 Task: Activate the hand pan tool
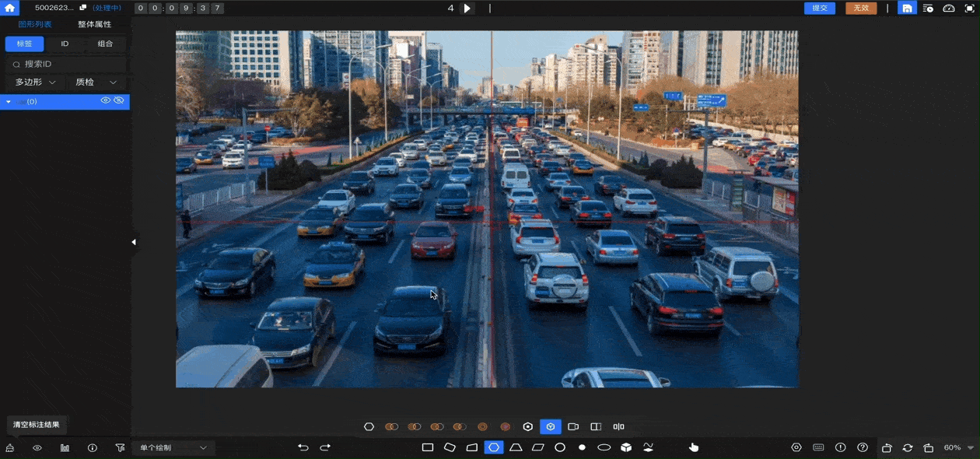694,447
